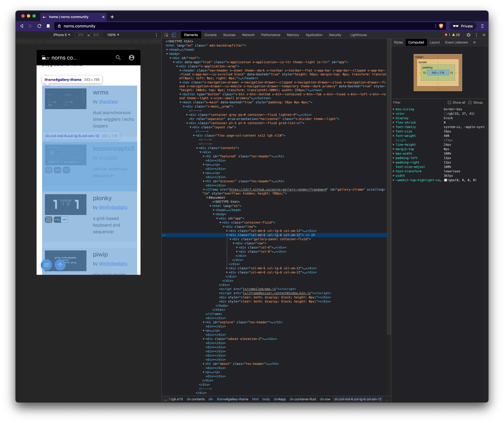
Task: Open device toolbar more options menu
Action: coord(157,35)
